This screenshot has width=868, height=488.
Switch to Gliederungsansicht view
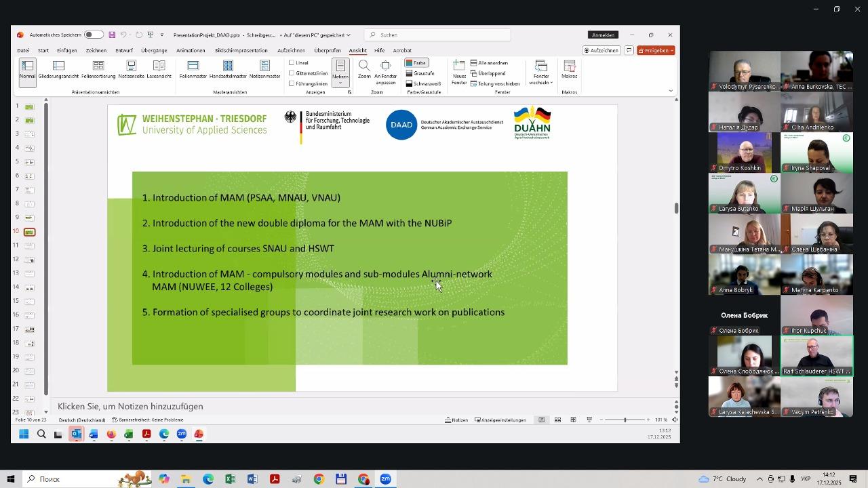click(x=58, y=69)
